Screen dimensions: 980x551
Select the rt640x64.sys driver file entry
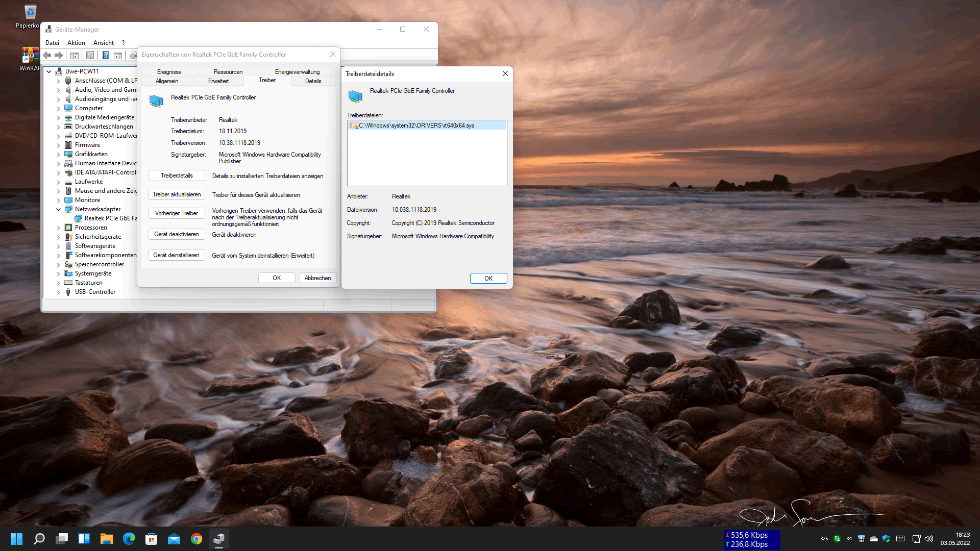tap(427, 126)
